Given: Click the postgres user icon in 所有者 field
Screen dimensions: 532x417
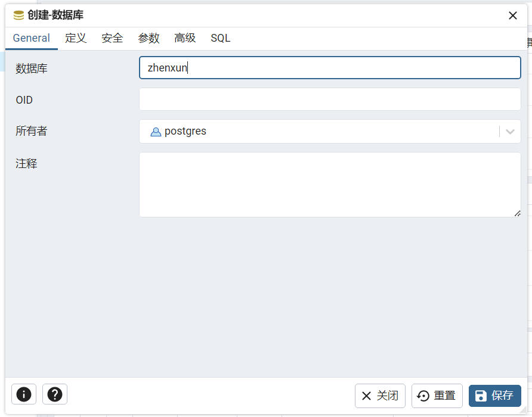Looking at the screenshot, I should click(x=156, y=132).
